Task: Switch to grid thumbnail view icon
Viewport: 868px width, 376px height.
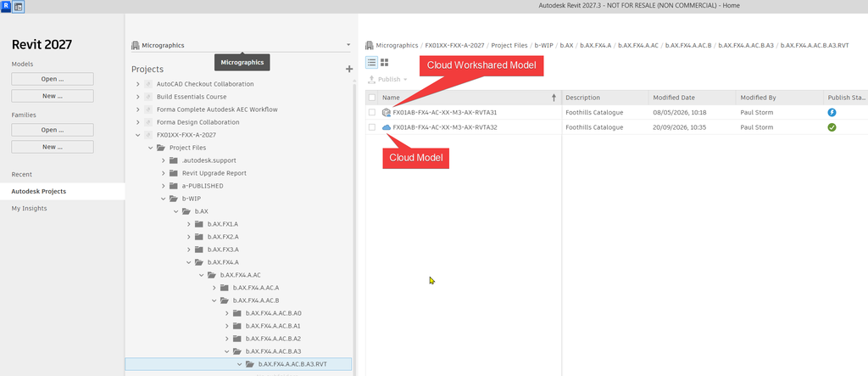Action: click(x=385, y=62)
